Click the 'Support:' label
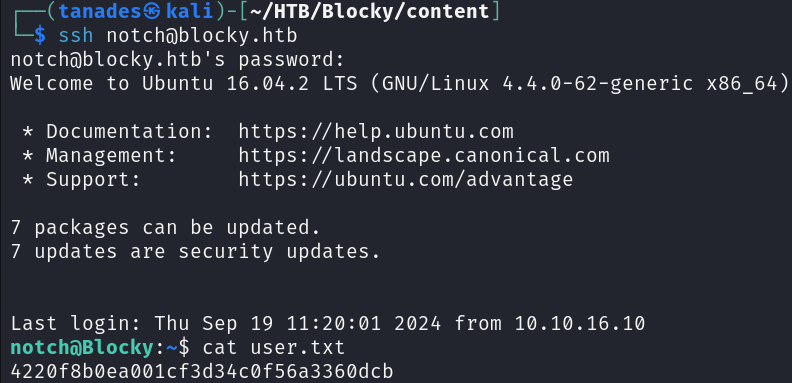Screen dimensions: 792x383 coord(93,180)
